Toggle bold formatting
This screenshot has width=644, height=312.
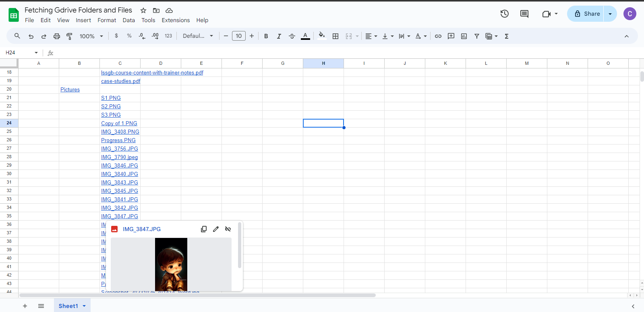266,36
